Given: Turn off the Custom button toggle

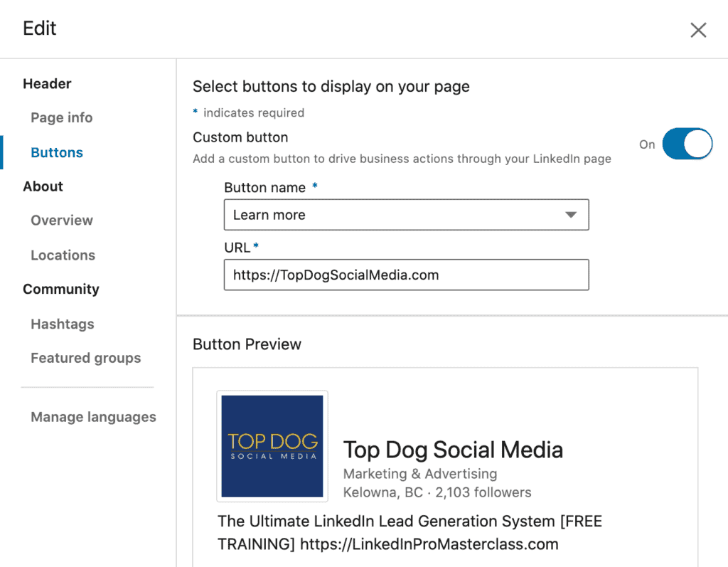Looking at the screenshot, I should 687,144.
